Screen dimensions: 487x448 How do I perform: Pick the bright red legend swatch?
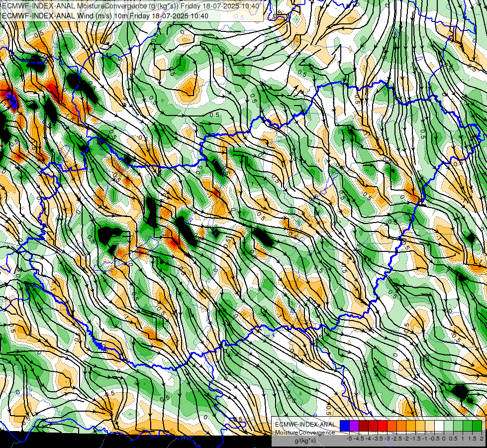coord(383,426)
